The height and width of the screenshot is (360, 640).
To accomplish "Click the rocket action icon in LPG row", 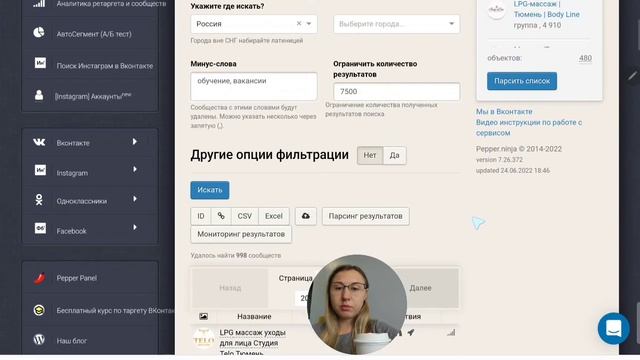I will tap(411, 333).
